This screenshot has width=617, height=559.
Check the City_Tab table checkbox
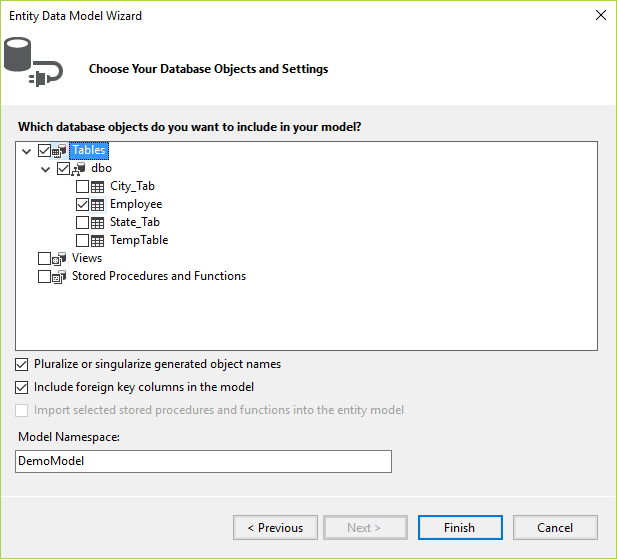(82, 187)
